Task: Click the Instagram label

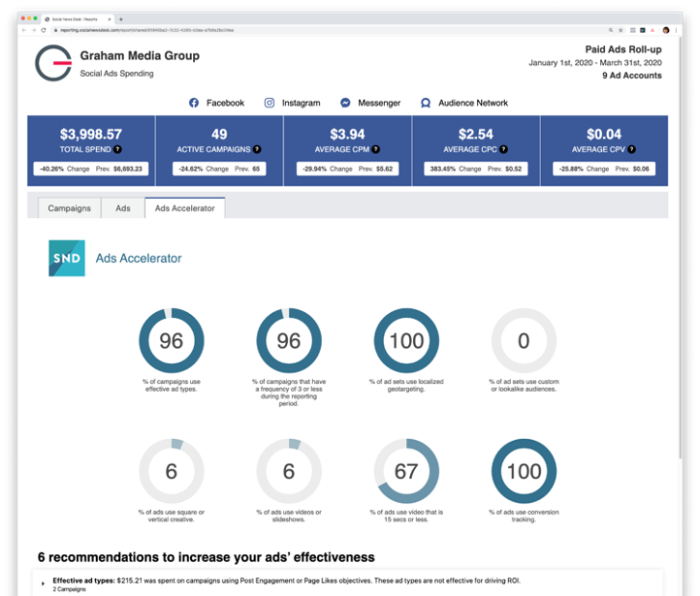Action: point(302,103)
